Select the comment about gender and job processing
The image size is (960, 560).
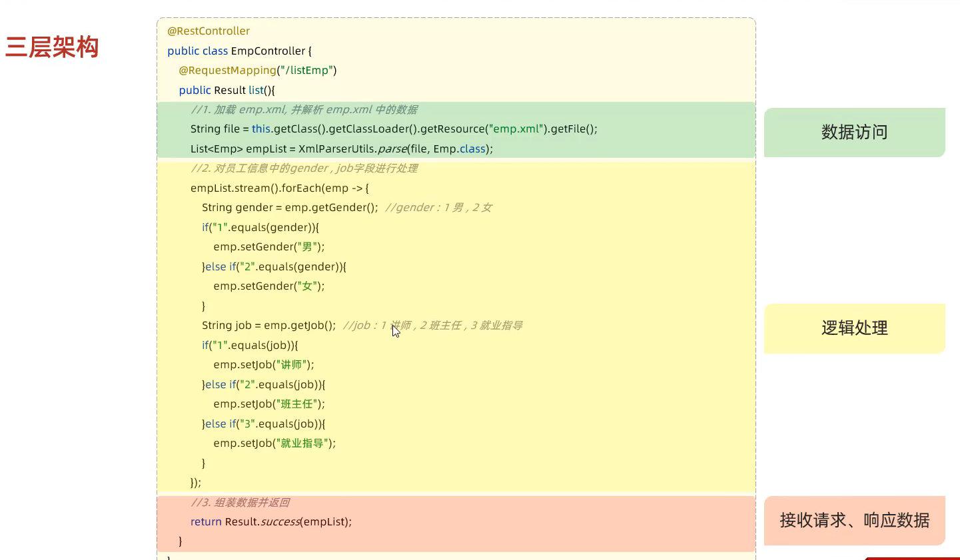click(304, 168)
